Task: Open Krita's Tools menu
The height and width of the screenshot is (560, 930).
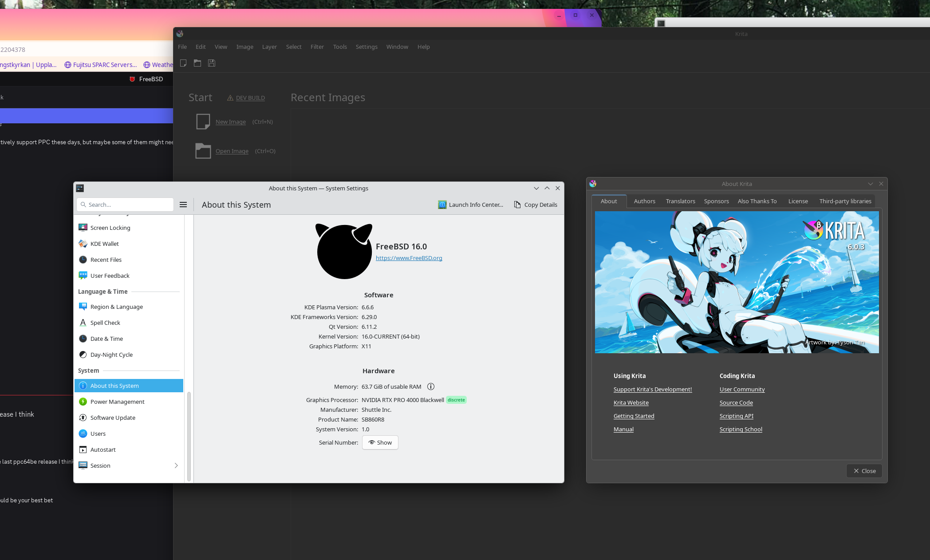Action: click(x=340, y=47)
